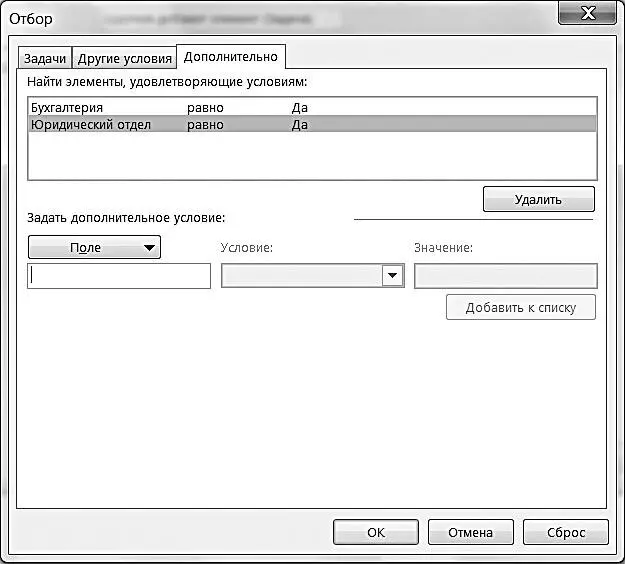Expand the Условие combo box arrow

[393, 277]
